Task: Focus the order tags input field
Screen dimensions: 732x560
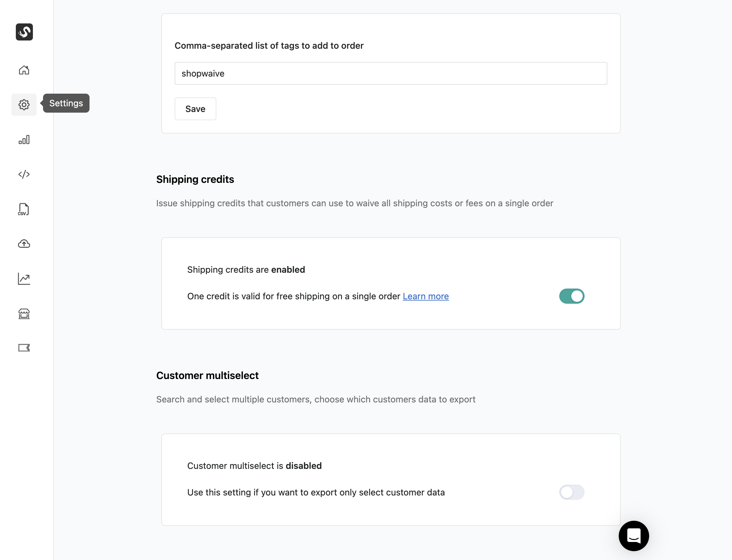Action: [391, 73]
